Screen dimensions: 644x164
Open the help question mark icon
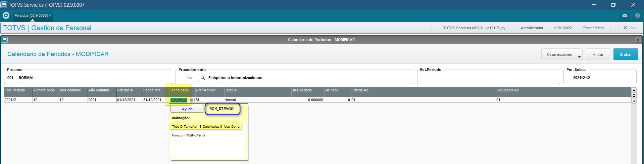point(637,15)
